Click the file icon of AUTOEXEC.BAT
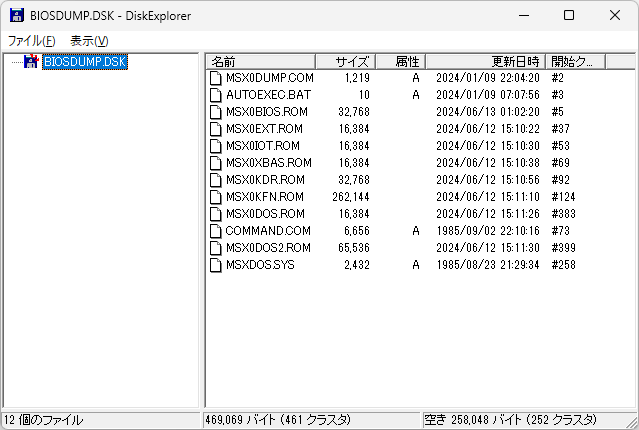Viewport: 639px width, 430px height. click(216, 95)
